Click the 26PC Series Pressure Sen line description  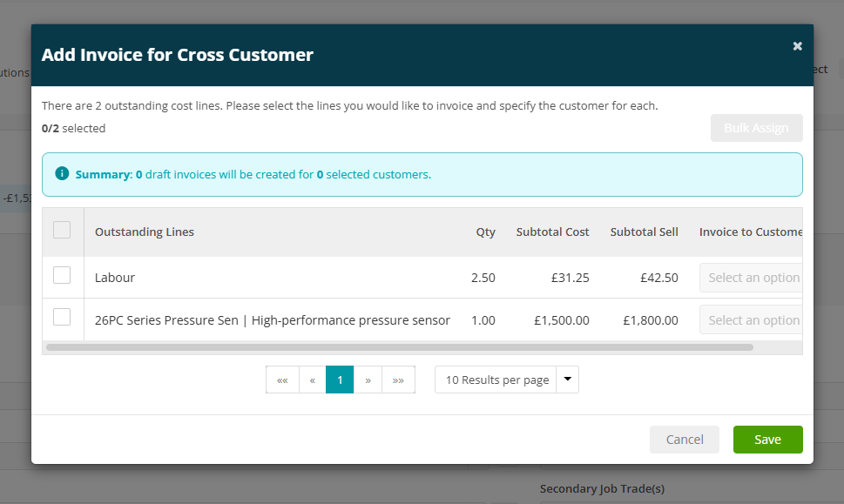coord(273,320)
